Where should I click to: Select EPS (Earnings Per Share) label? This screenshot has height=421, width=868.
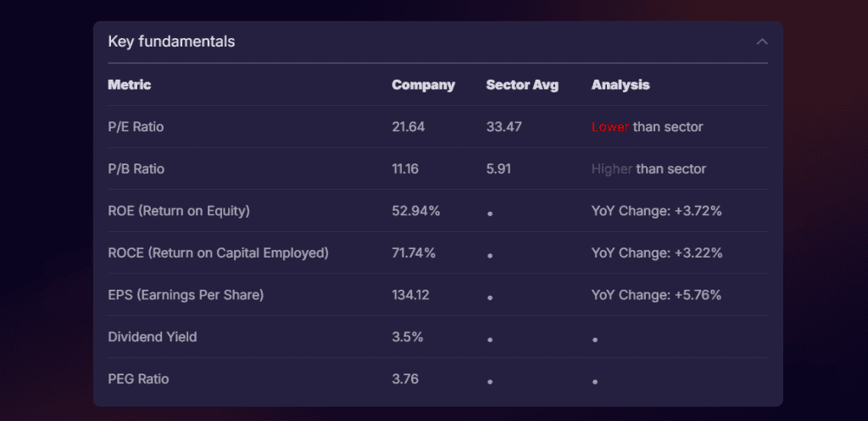coord(186,295)
